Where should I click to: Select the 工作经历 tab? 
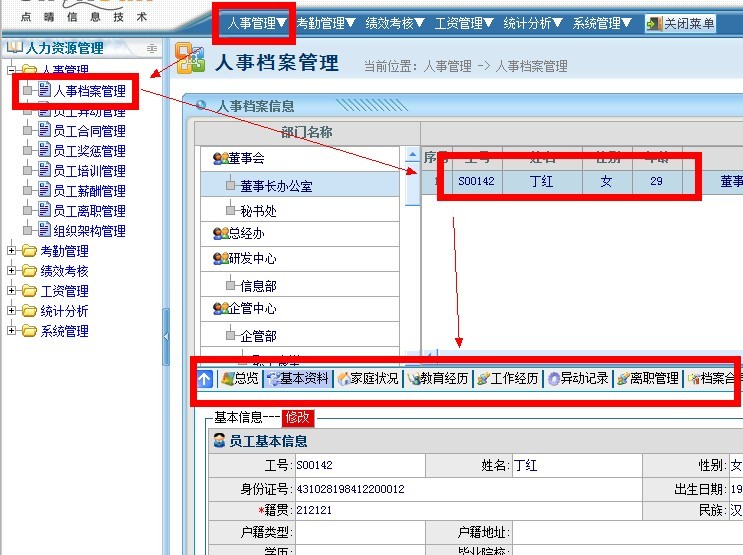509,379
